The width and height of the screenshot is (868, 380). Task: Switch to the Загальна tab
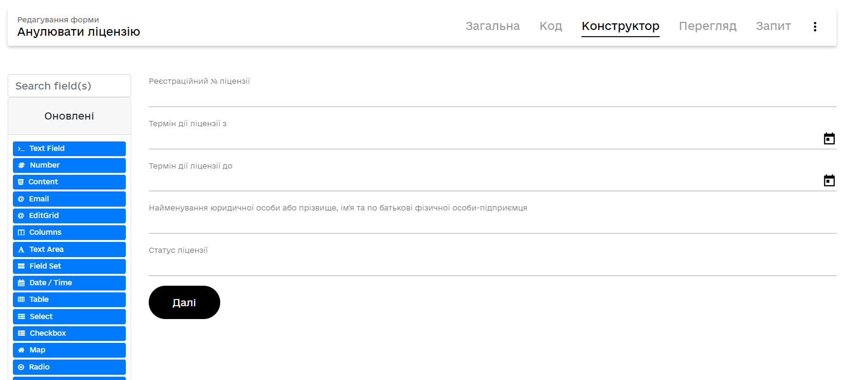(x=492, y=26)
